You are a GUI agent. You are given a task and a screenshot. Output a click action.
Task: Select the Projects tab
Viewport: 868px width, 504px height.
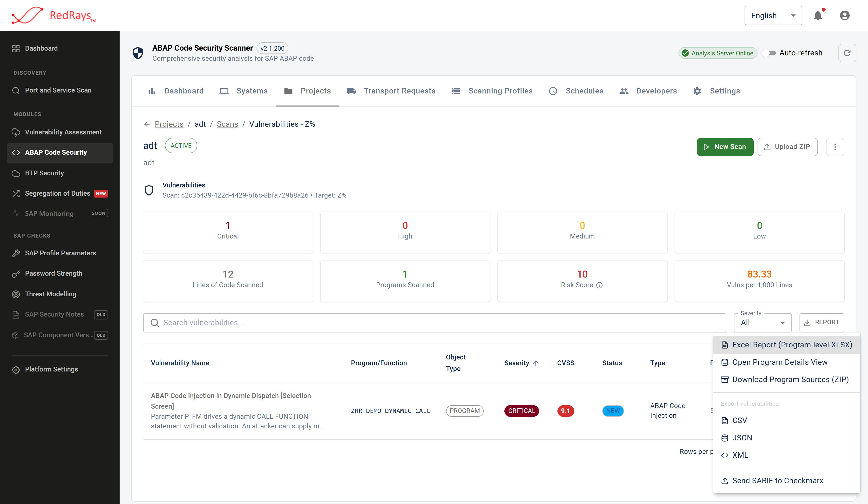coord(307,91)
